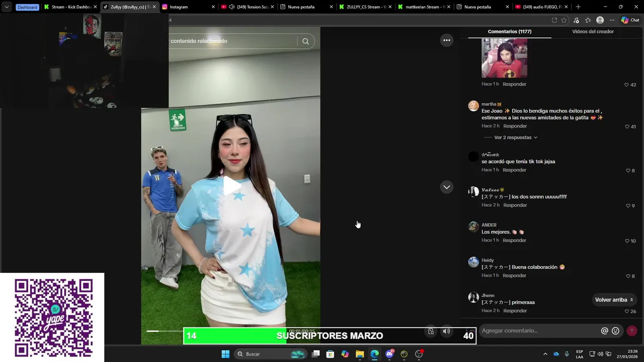Play the TikTok video with center play button
The height and width of the screenshot is (362, 644).
tap(231, 186)
